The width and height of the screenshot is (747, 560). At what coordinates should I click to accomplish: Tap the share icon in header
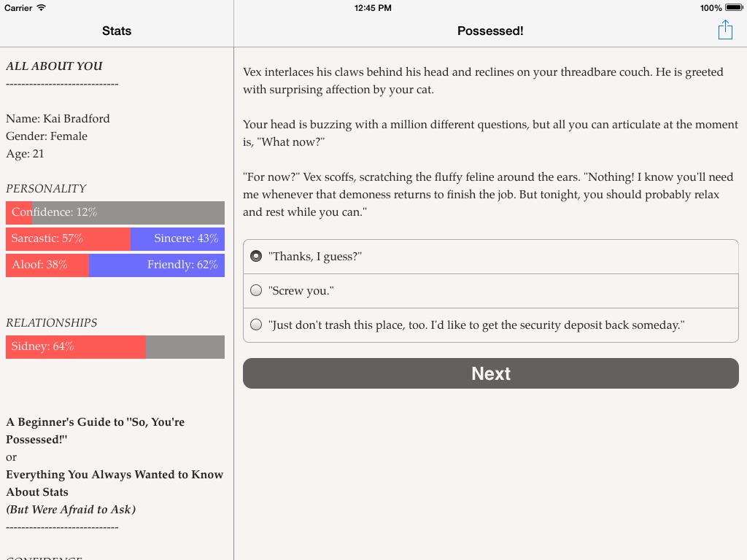pyautogui.click(x=725, y=30)
